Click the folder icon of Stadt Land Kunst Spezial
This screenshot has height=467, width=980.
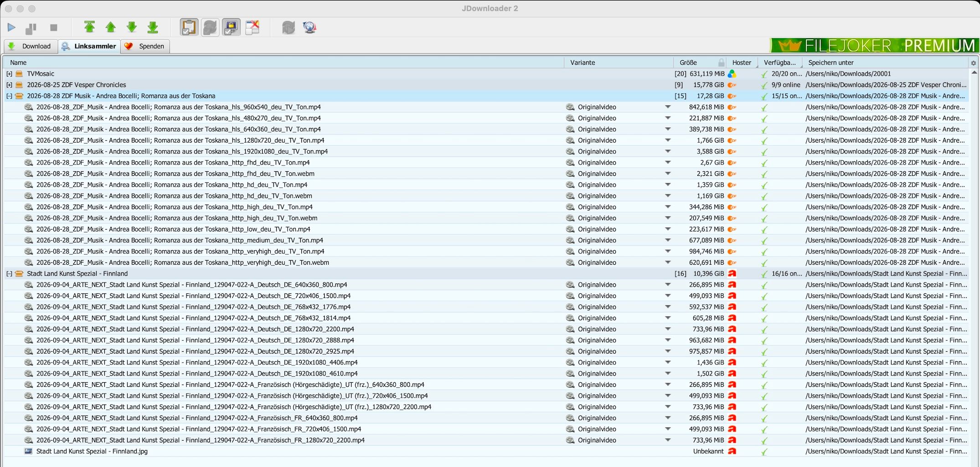pos(19,274)
